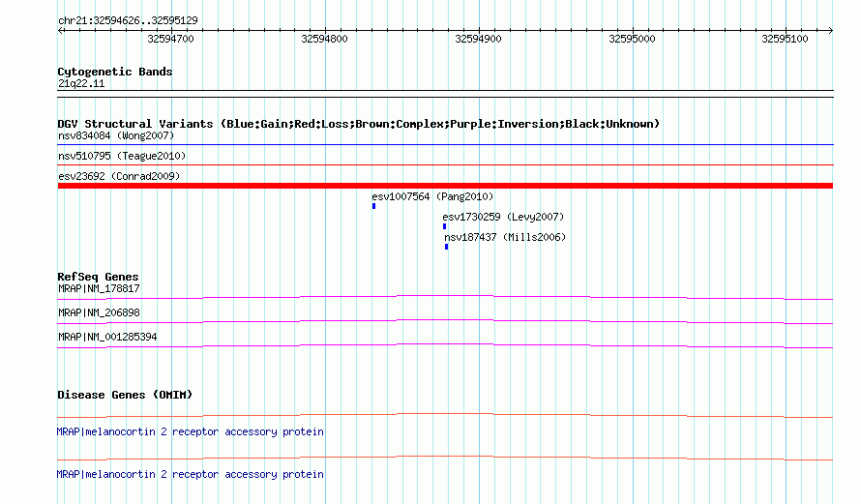Click the thin red loss line nsv510795

(x=445, y=164)
